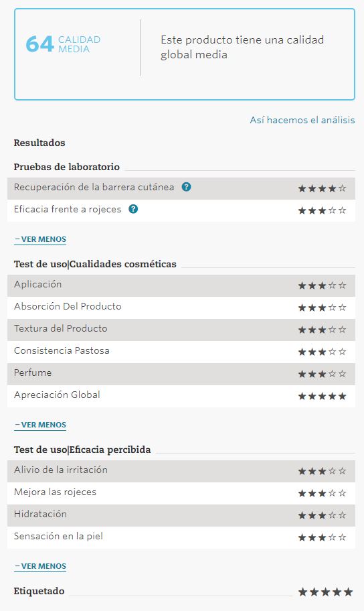Click the Absorción Del Producto row label
Viewport: 364px width, 611px height.
tap(68, 307)
